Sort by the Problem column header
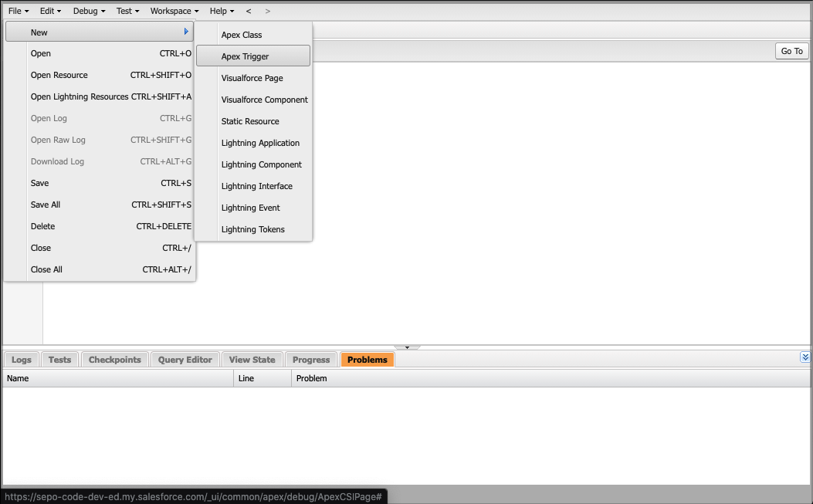813x504 pixels. [x=550, y=378]
